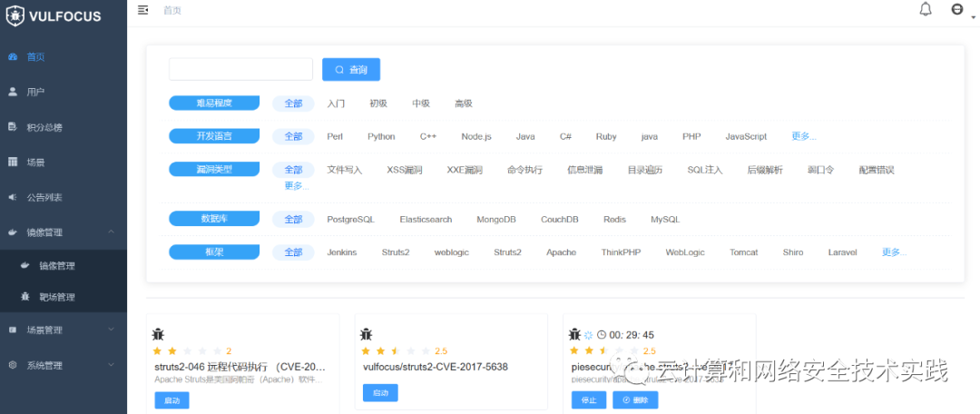Filter vulnerability type XXE漏洞
The width and height of the screenshot is (980, 414).
coord(465,170)
